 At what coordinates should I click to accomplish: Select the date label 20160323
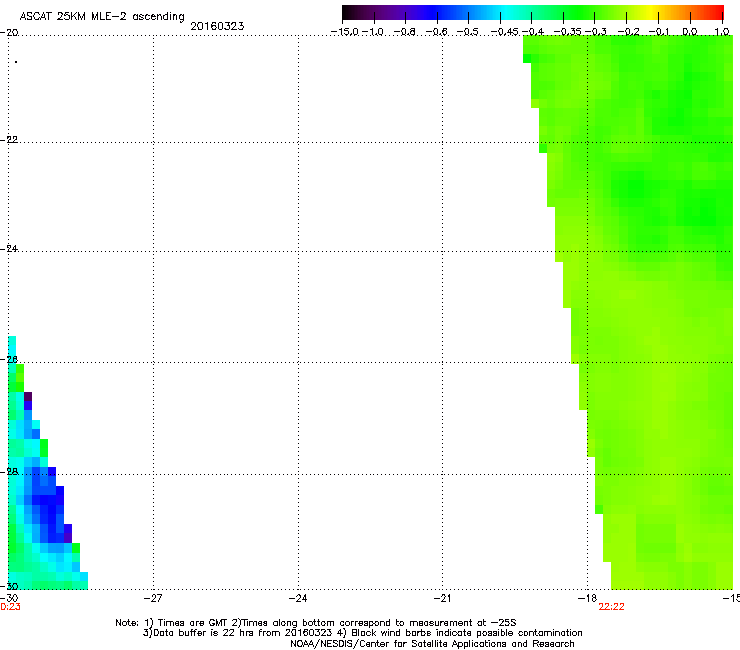coord(217,26)
